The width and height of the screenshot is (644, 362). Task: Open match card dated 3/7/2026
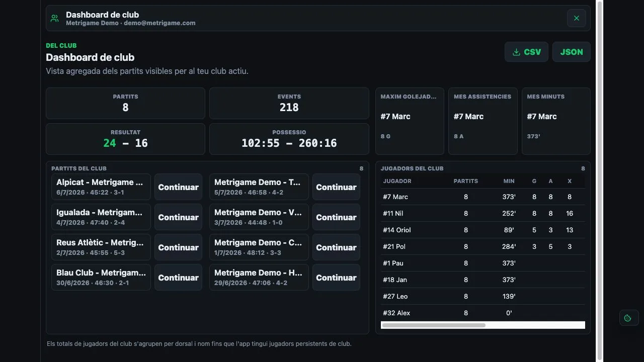point(259,217)
